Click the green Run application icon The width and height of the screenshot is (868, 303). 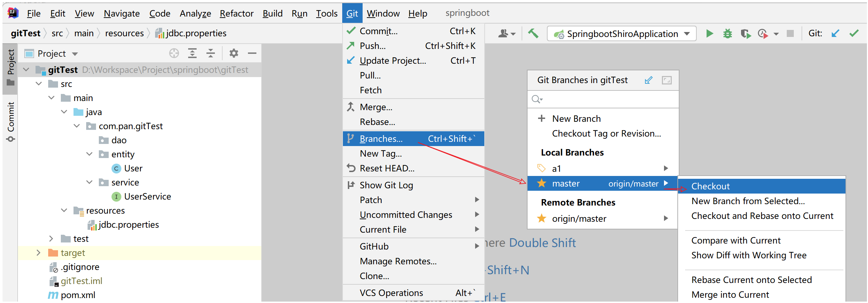click(x=709, y=34)
